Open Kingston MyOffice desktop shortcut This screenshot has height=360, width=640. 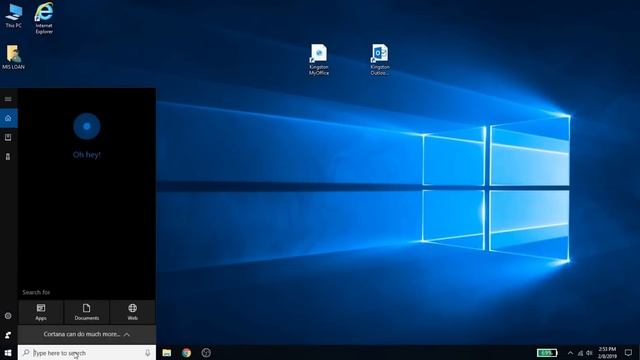(x=319, y=59)
